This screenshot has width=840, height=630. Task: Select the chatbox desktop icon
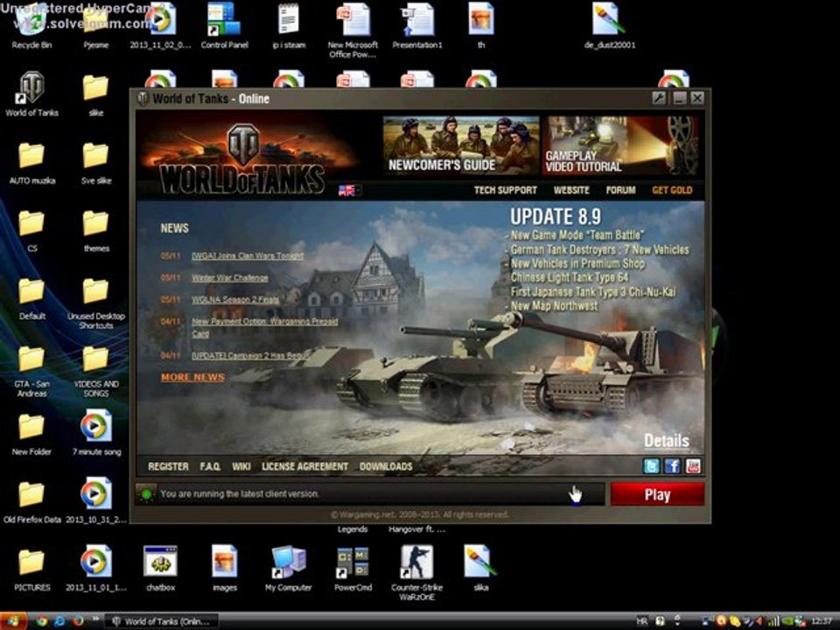point(160,569)
